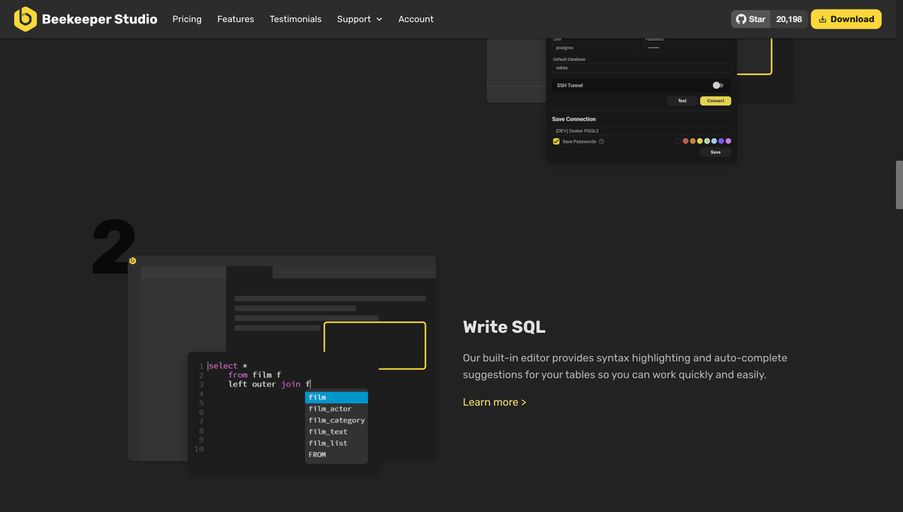Follow the Learn more link
This screenshot has height=512, width=903.
coord(494,402)
